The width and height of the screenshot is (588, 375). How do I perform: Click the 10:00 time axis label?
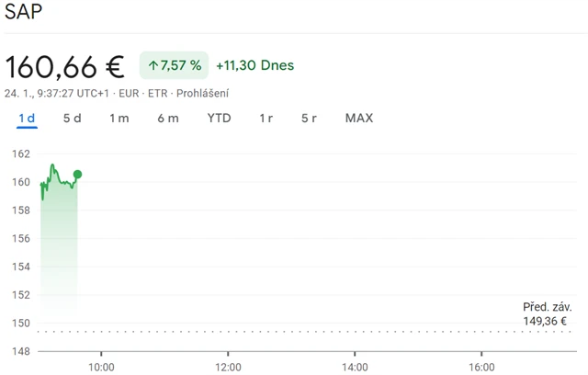[x=101, y=367]
